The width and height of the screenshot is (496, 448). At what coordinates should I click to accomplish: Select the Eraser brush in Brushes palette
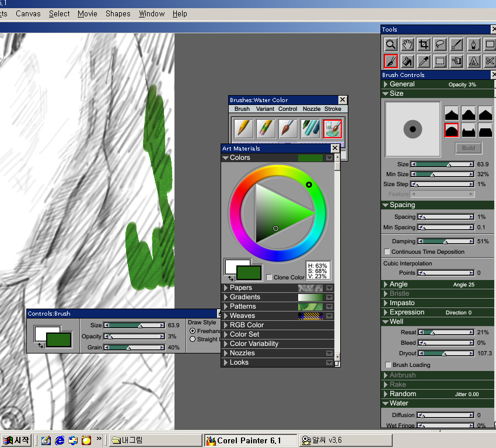point(266,128)
